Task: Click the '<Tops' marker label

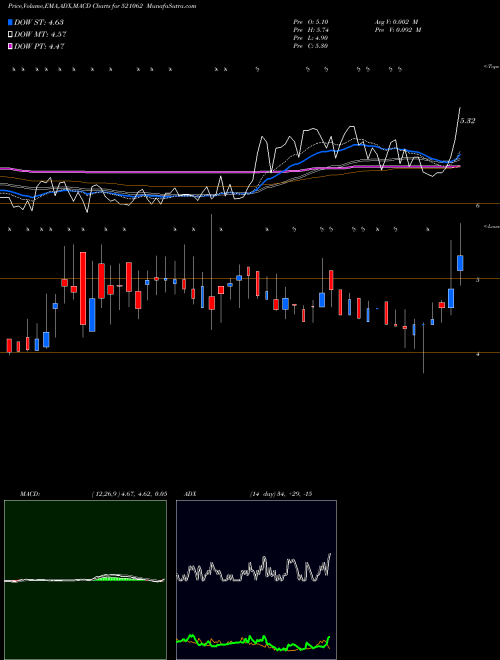Action: tap(492, 67)
